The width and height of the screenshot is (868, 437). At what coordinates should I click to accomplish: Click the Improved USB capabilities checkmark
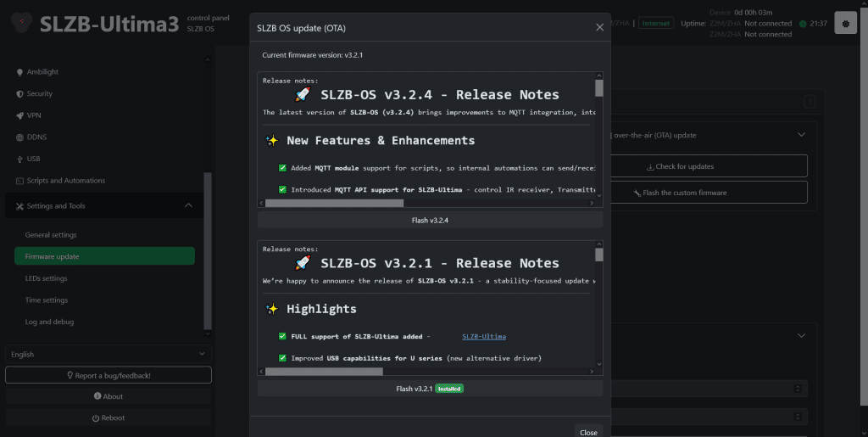click(x=282, y=358)
